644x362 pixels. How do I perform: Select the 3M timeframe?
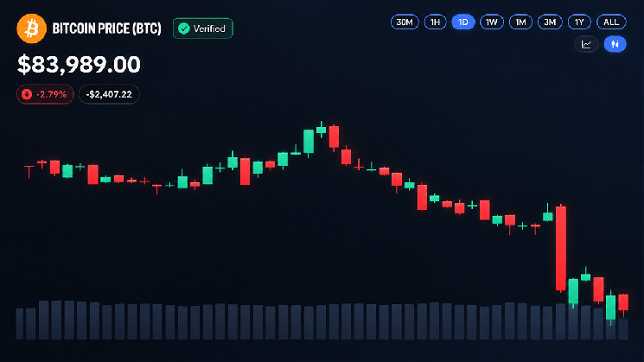tap(550, 22)
